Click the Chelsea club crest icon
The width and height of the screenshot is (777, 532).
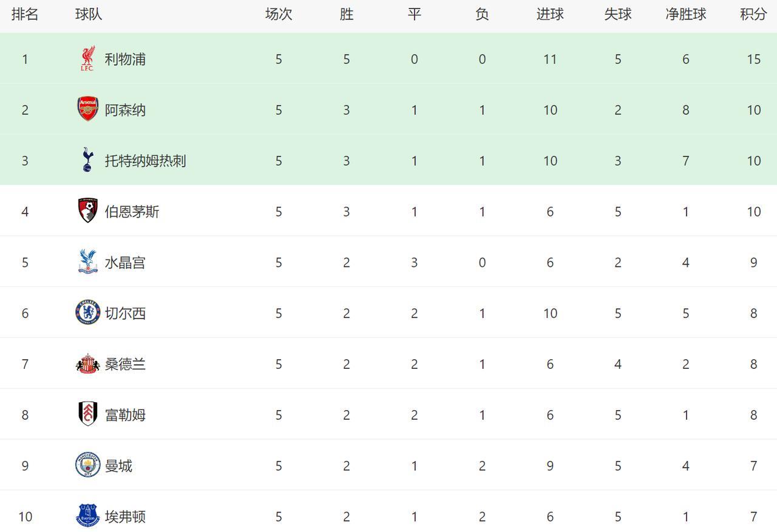[x=88, y=312]
